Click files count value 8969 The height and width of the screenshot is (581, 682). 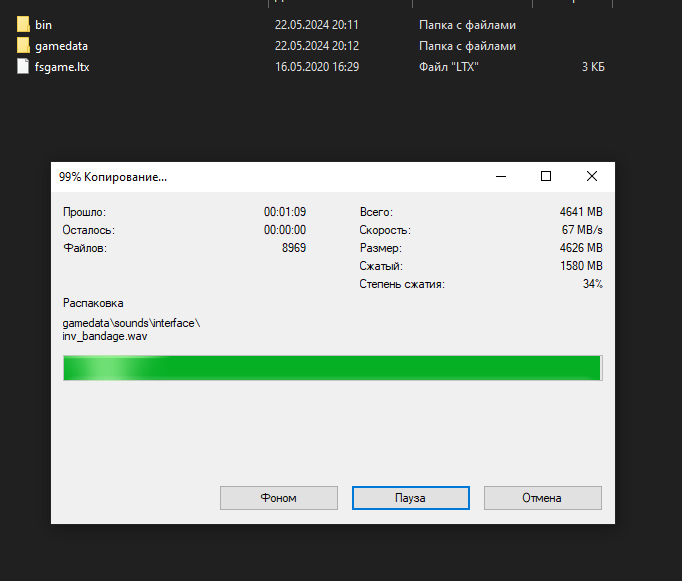click(294, 248)
